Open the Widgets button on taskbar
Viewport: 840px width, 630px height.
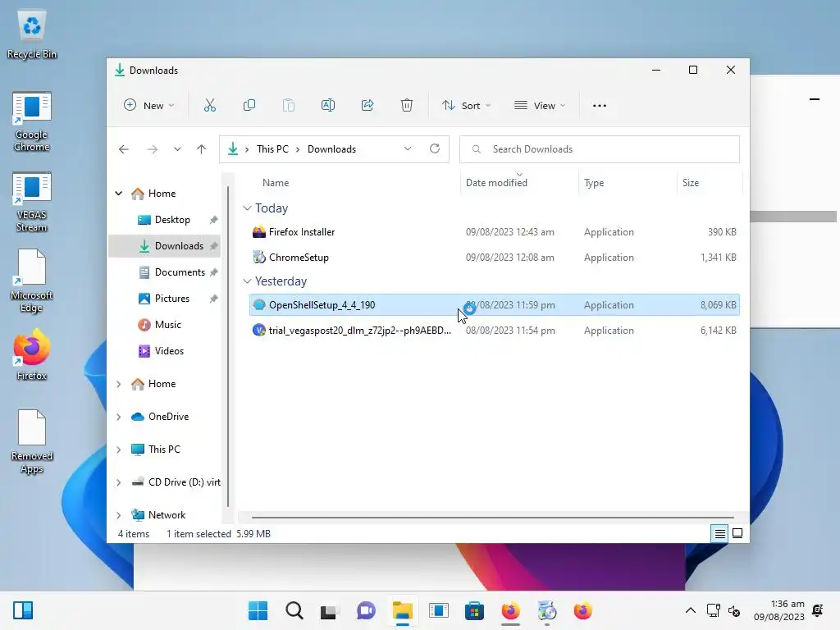coord(23,610)
